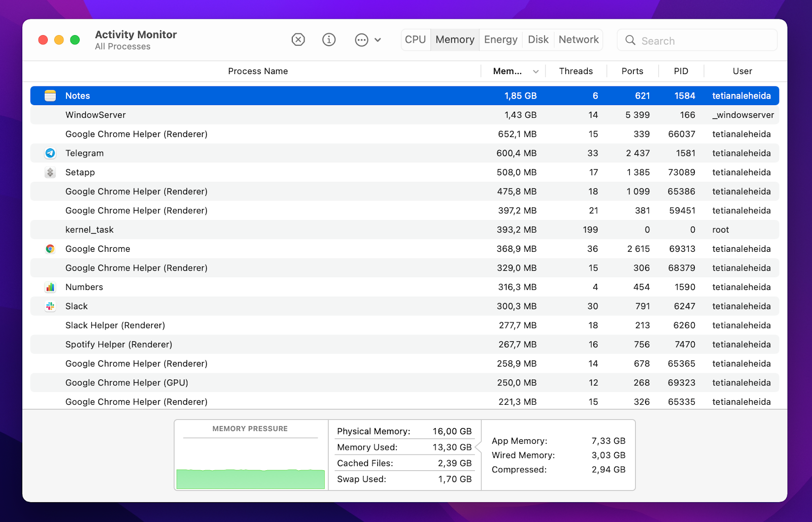Select Google Chrome Helper (GPU) row

tap(404, 382)
